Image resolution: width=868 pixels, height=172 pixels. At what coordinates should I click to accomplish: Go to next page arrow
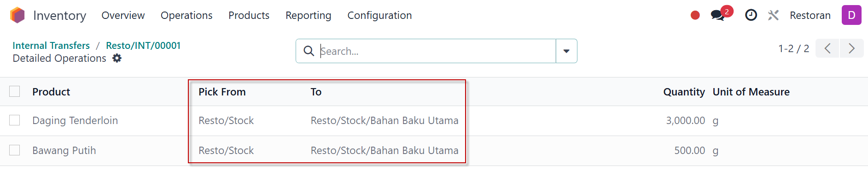[x=852, y=48]
